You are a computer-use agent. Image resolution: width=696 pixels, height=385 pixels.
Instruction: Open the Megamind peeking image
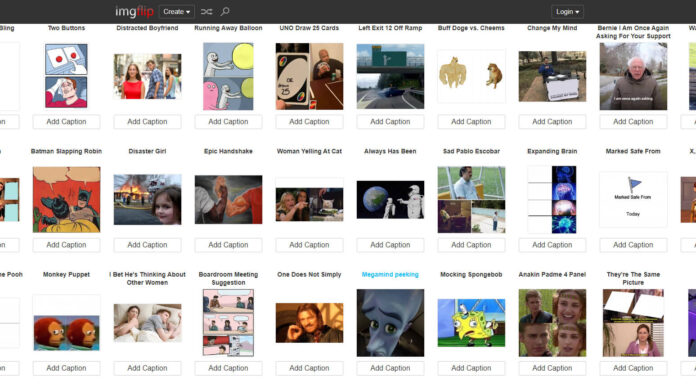click(390, 323)
